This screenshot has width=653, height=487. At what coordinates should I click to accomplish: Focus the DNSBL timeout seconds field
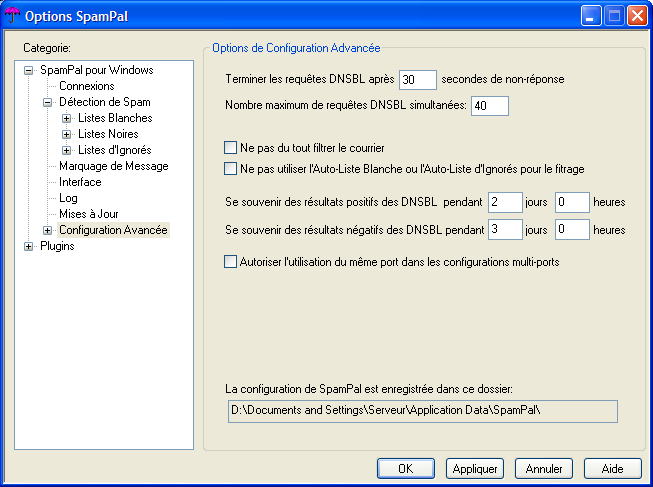tap(418, 80)
